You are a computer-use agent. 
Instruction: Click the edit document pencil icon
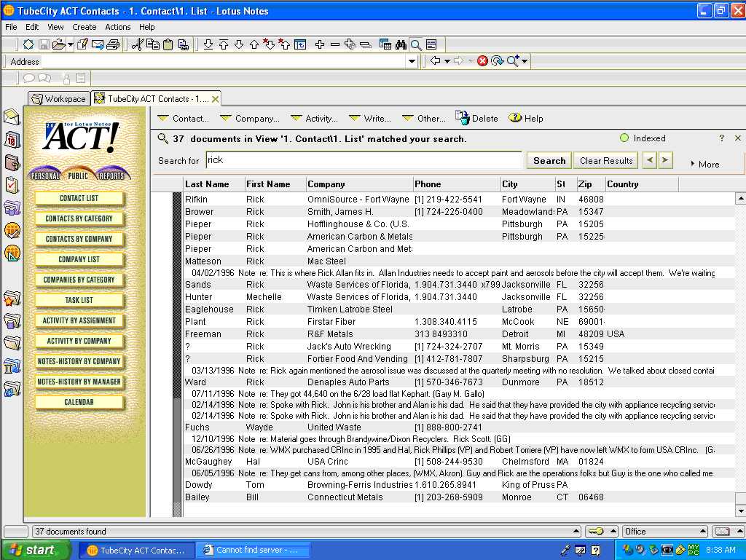click(82, 44)
